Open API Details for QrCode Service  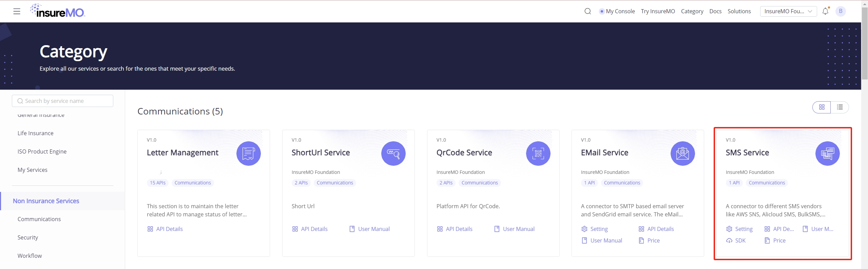point(455,229)
